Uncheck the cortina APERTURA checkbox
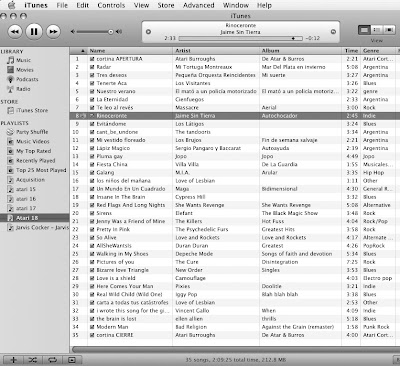400x366 pixels. [92, 59]
